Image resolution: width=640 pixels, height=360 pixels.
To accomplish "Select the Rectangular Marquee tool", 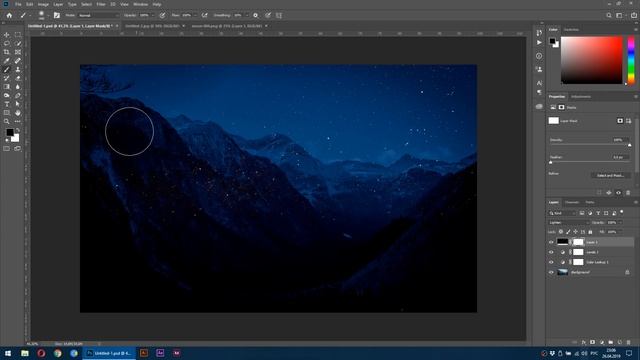I will [x=18, y=35].
